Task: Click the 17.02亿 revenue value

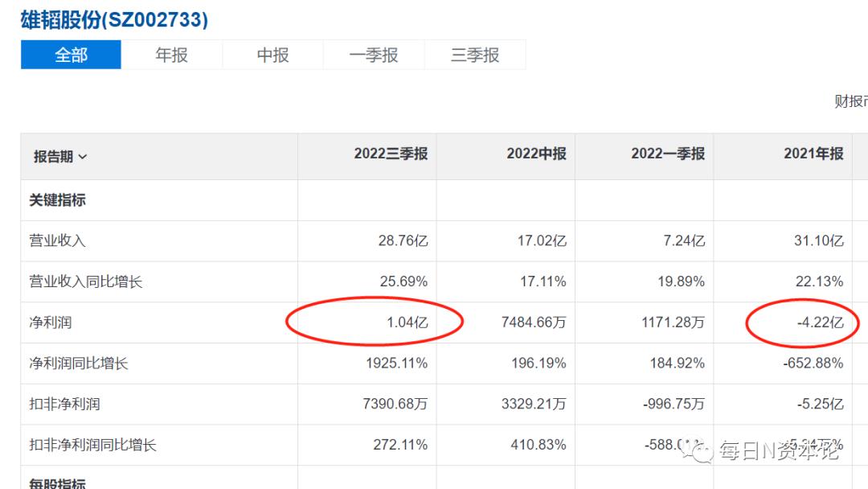Action: (542, 241)
